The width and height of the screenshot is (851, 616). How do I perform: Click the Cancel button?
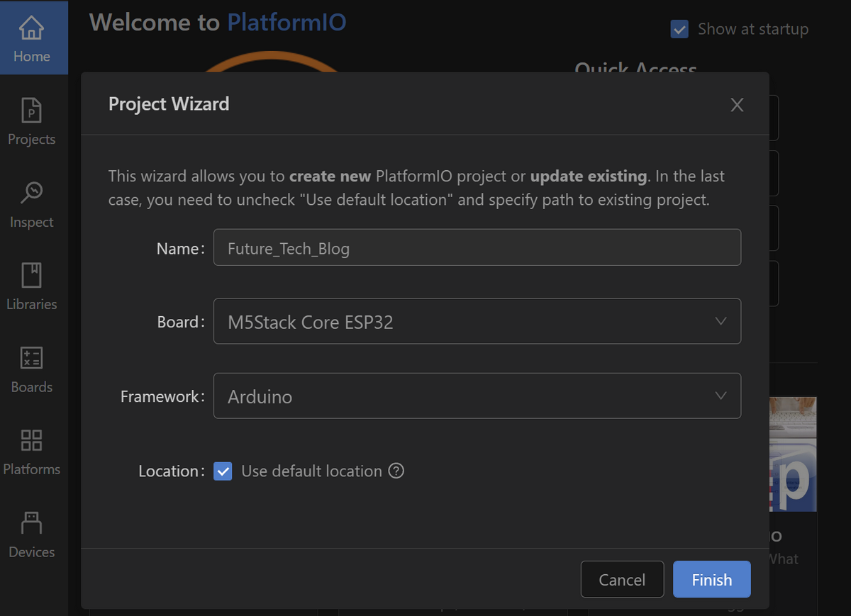pyautogui.click(x=622, y=579)
